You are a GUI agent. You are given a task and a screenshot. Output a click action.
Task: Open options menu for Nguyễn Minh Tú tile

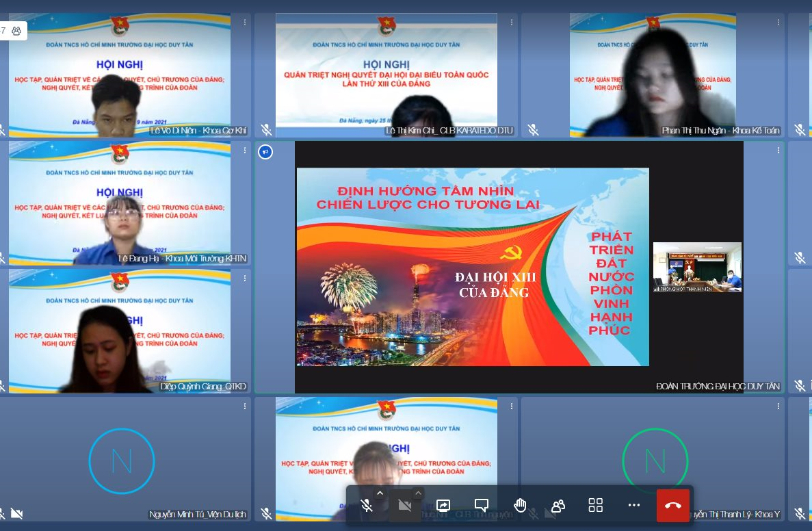click(x=245, y=406)
